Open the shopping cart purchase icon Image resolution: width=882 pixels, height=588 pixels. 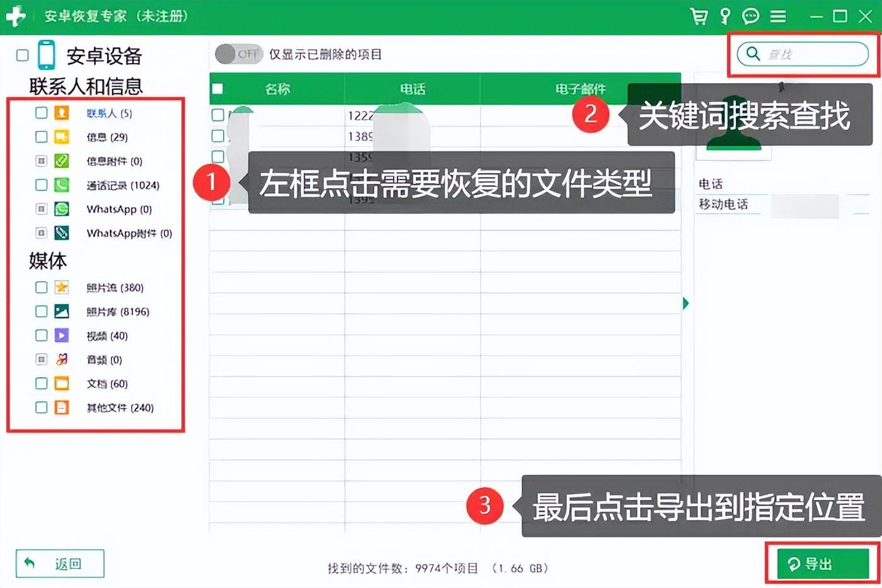(699, 16)
